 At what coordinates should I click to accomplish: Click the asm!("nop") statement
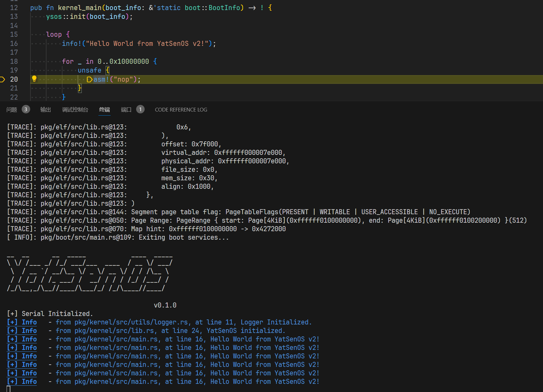117,79
